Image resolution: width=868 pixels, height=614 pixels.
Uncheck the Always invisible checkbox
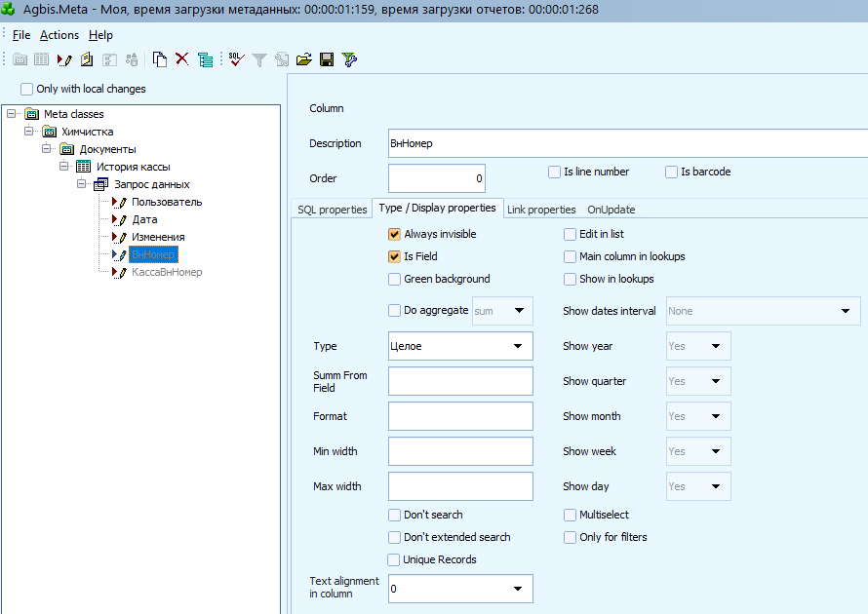point(394,234)
